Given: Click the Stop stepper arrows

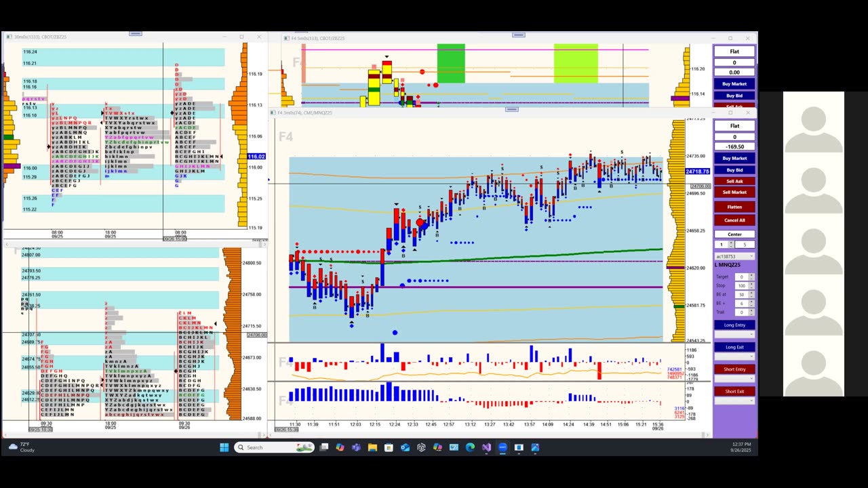Looking at the screenshot, I should [x=751, y=286].
